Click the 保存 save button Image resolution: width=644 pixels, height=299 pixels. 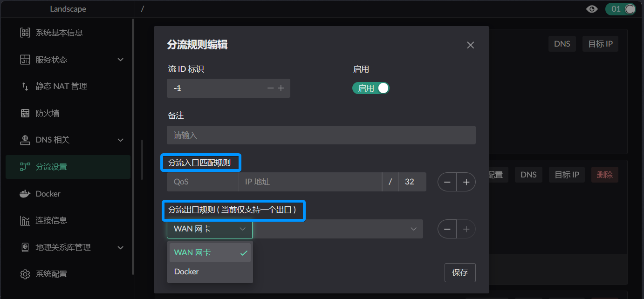click(x=460, y=272)
